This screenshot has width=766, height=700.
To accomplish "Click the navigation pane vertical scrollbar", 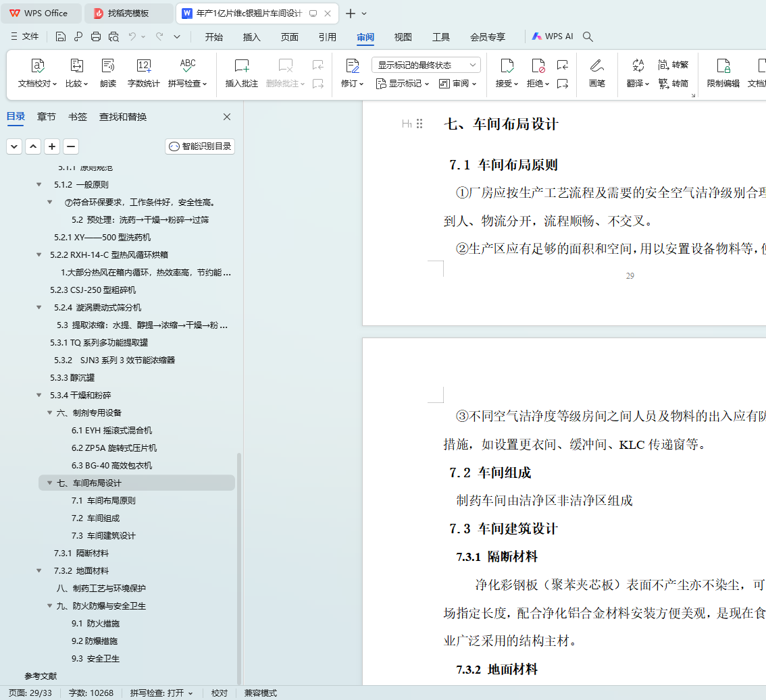I will coord(238,567).
